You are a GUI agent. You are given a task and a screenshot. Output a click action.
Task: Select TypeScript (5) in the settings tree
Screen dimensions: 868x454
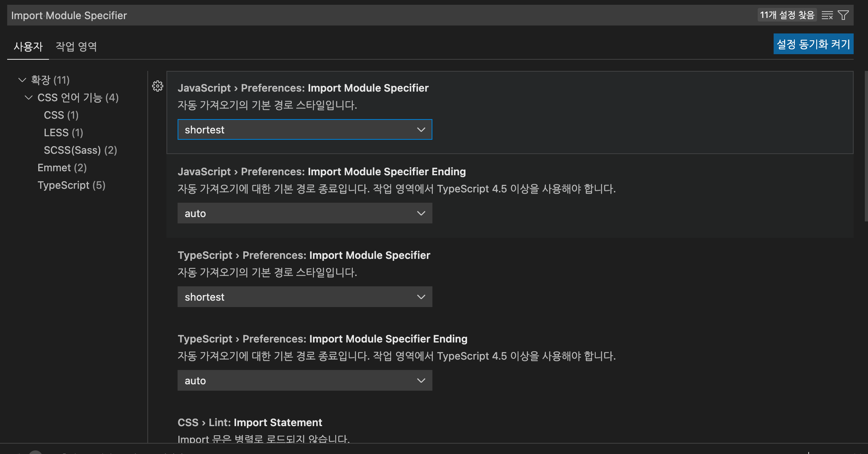pos(71,185)
